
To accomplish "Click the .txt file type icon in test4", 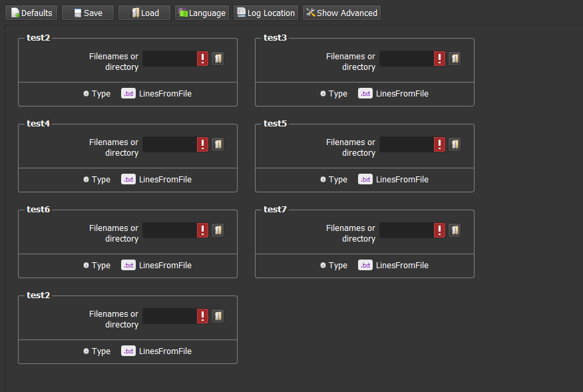I will click(x=128, y=180).
